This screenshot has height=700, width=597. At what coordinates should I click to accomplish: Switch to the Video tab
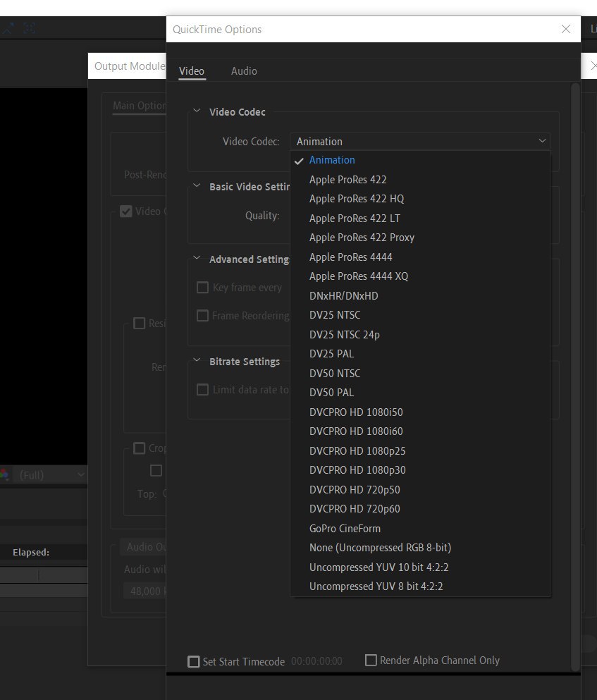click(192, 71)
